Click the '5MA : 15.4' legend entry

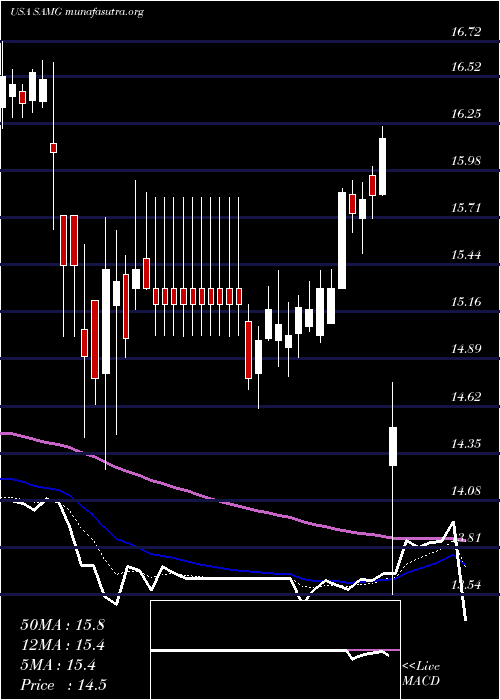[58, 665]
